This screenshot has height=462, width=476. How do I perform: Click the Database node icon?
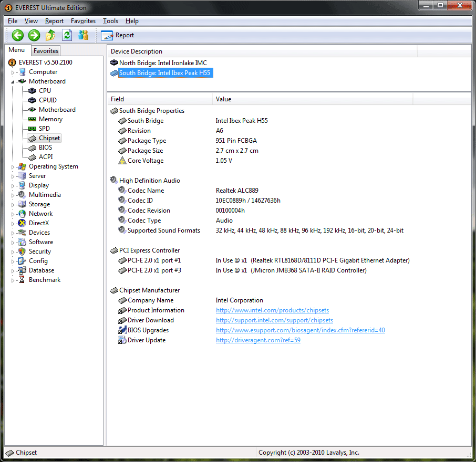point(22,270)
